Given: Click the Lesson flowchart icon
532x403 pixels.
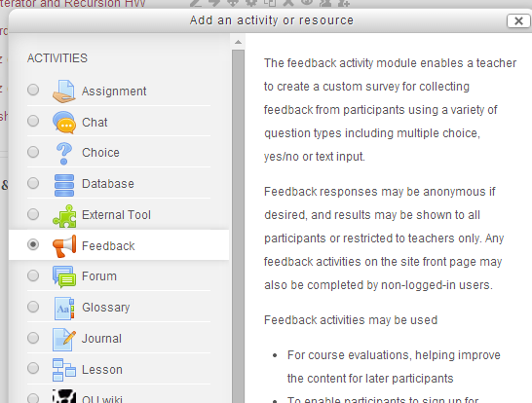Looking at the screenshot, I should coord(63,370).
